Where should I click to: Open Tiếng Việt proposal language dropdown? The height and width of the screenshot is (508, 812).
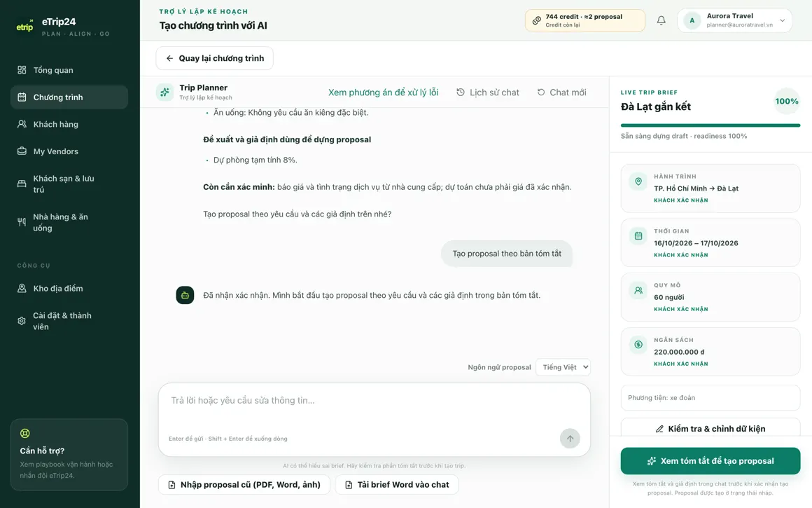click(x=563, y=367)
